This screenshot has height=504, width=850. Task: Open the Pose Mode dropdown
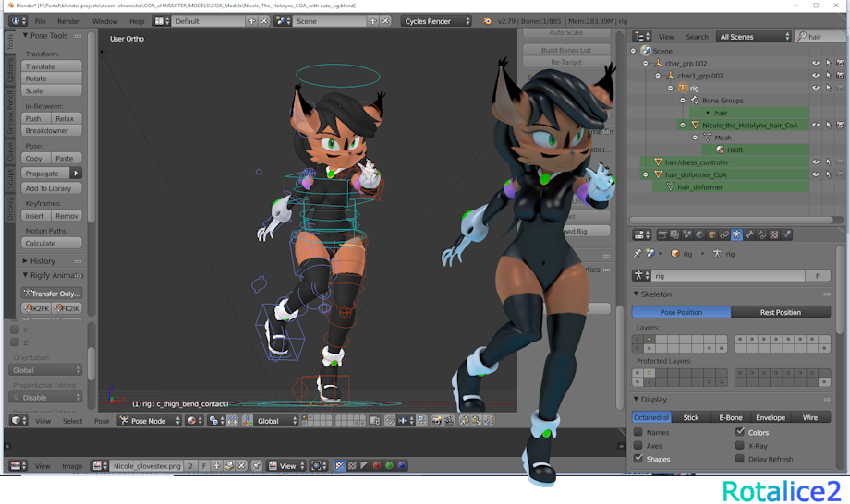(x=150, y=421)
